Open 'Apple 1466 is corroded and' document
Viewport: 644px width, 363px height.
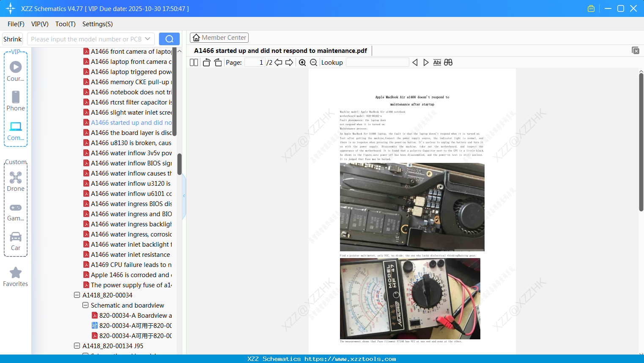point(131,275)
